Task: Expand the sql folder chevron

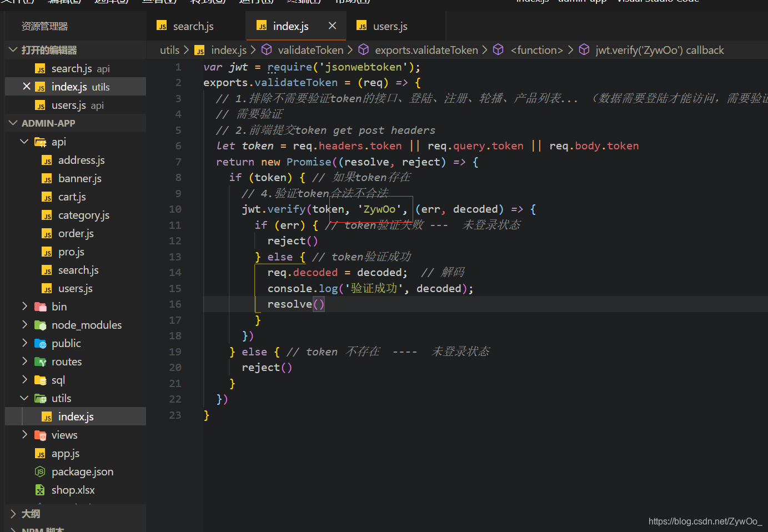Action: point(24,380)
